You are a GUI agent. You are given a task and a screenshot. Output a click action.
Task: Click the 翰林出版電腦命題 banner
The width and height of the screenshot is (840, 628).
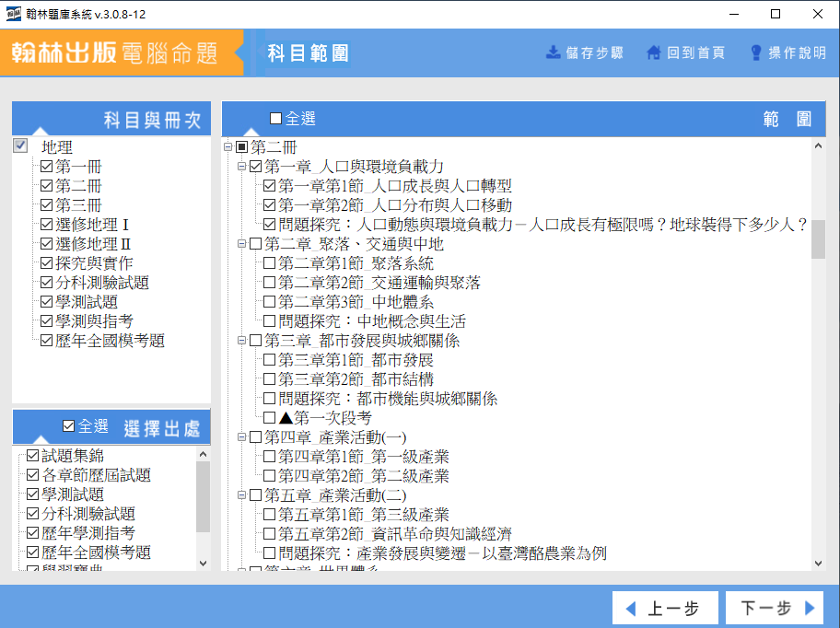[x=121, y=53]
